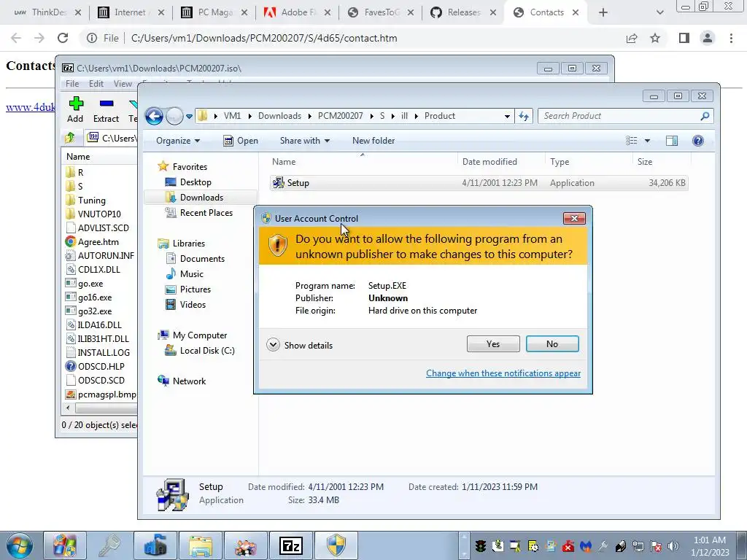Open Documents library in sidebar
This screenshot has width=747, height=560.
click(196, 259)
